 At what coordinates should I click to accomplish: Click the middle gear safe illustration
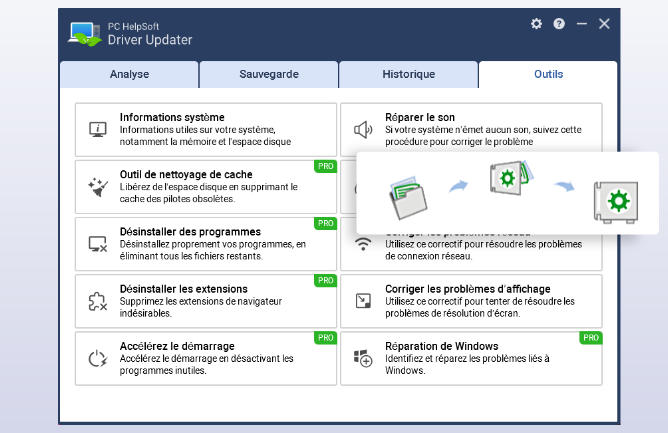(x=511, y=177)
